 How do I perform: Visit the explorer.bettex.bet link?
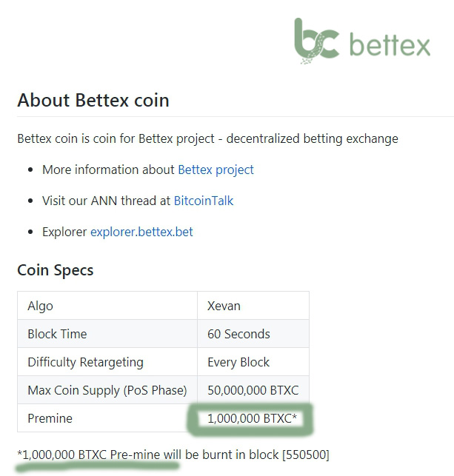[x=141, y=232]
